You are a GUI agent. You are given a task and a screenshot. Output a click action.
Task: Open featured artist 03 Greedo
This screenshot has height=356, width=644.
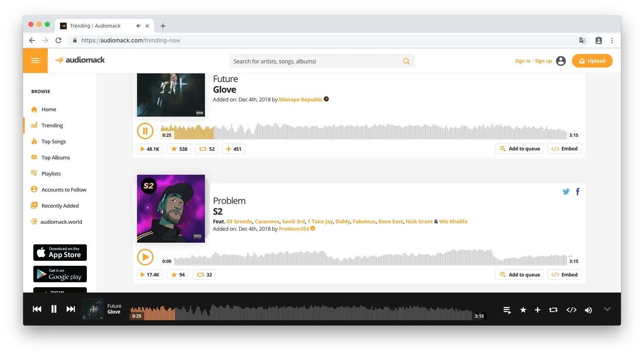click(239, 221)
